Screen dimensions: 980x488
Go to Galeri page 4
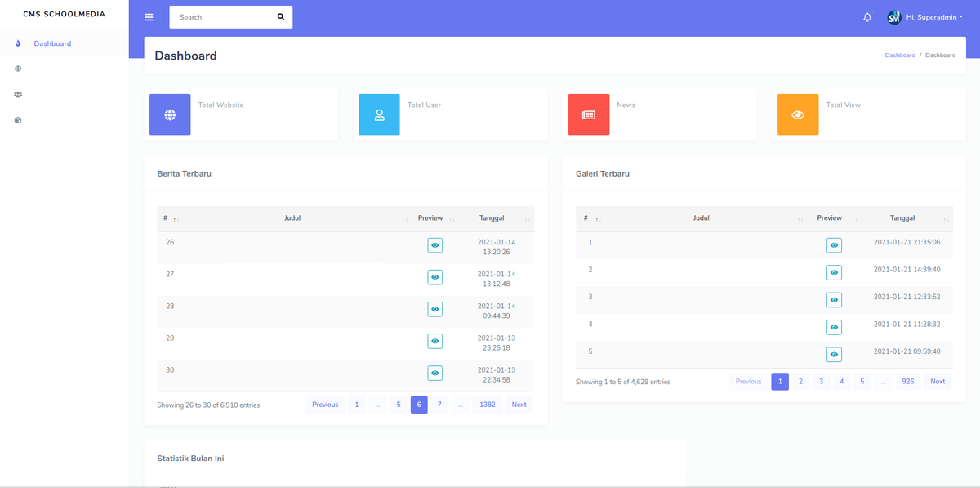[841, 382]
